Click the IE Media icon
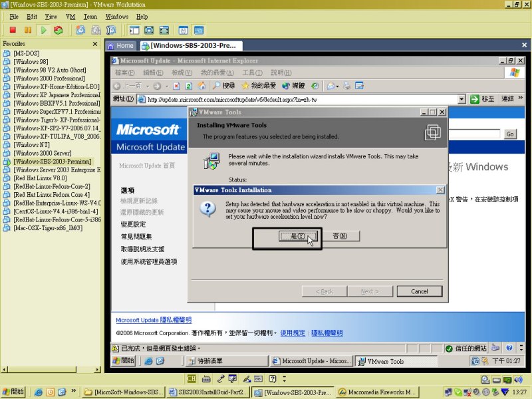532x399 pixels. 286,86
